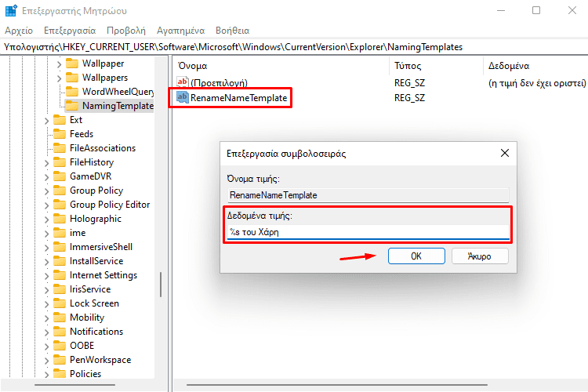Expand the Ext key
The height and width of the screenshot is (392, 588).
pyautogui.click(x=46, y=121)
